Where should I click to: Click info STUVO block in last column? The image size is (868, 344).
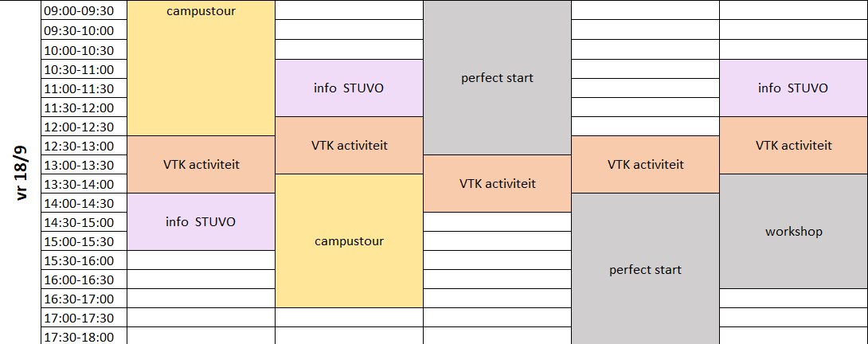(x=794, y=88)
